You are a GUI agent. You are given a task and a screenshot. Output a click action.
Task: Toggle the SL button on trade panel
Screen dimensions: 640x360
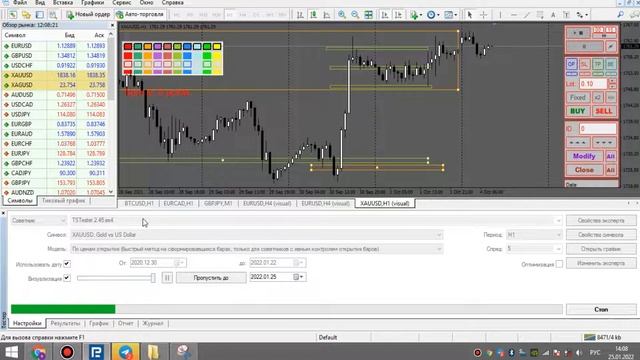click(584, 64)
